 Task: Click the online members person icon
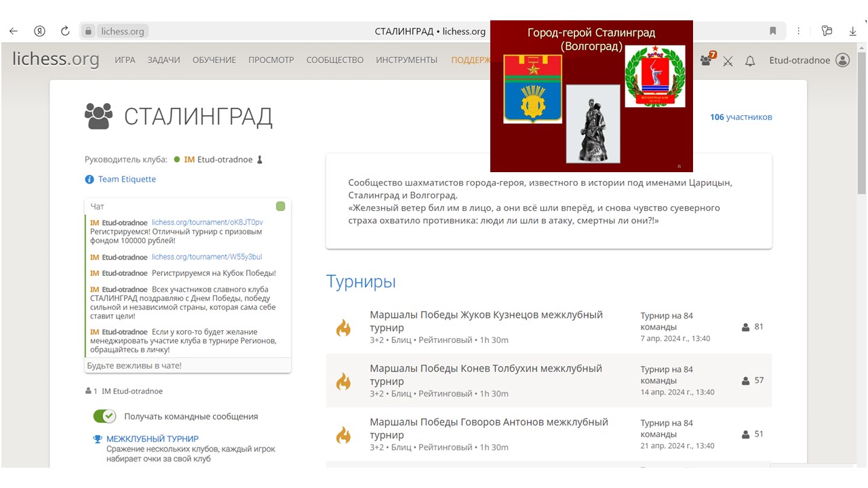point(88,391)
